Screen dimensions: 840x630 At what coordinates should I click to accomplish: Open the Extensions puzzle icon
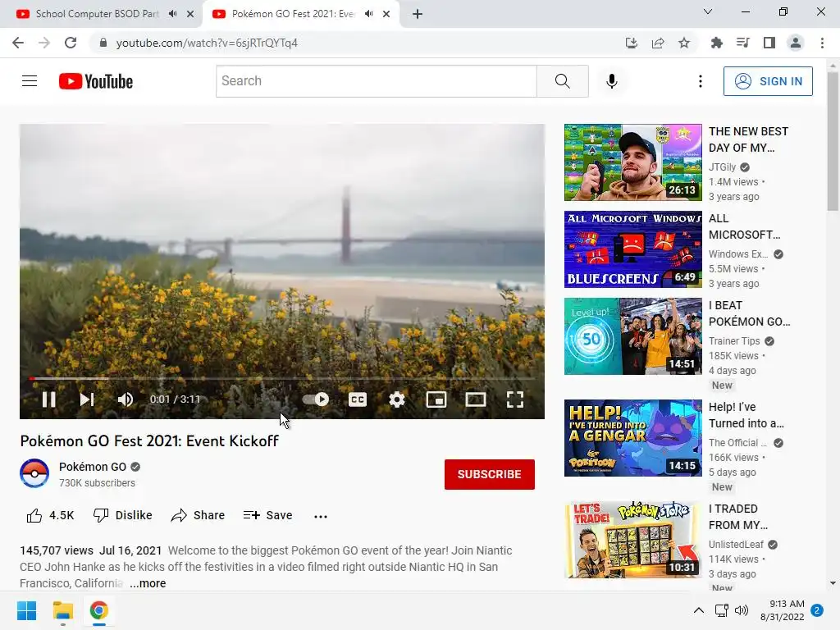click(x=717, y=43)
